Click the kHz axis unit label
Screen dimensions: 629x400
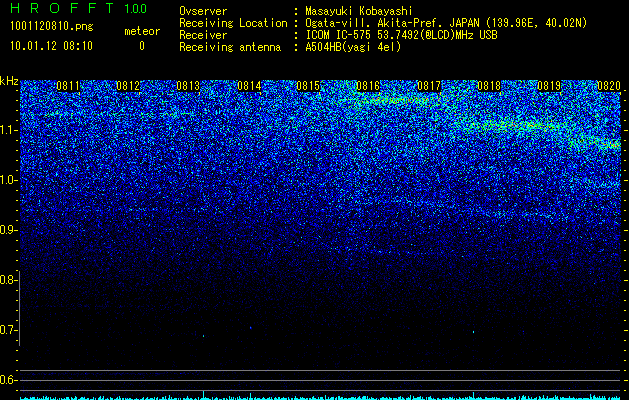9,81
